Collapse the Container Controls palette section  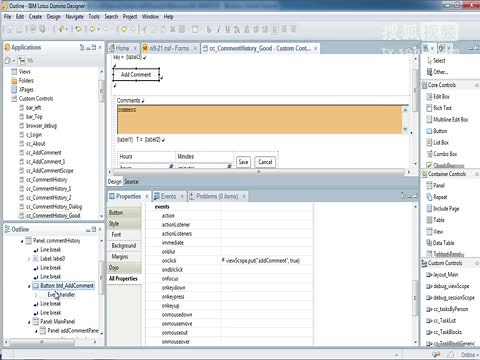pyautogui.click(x=476, y=174)
